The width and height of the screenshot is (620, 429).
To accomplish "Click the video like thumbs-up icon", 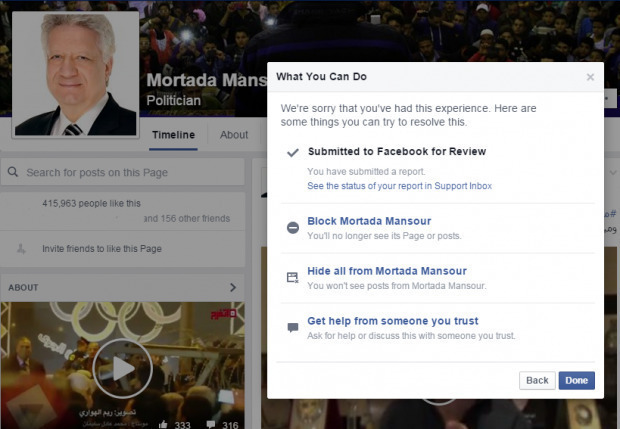I will tap(163, 425).
